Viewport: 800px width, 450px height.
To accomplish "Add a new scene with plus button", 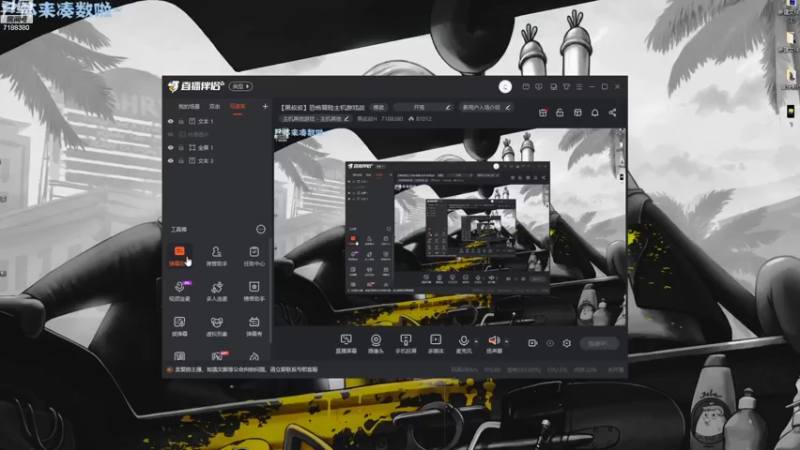I will point(265,107).
